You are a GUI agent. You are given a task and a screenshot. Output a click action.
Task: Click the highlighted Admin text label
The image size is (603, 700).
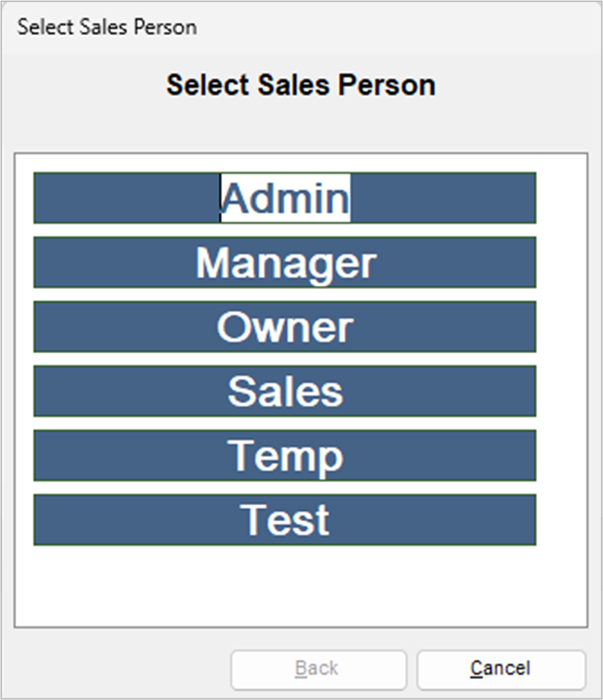[285, 198]
